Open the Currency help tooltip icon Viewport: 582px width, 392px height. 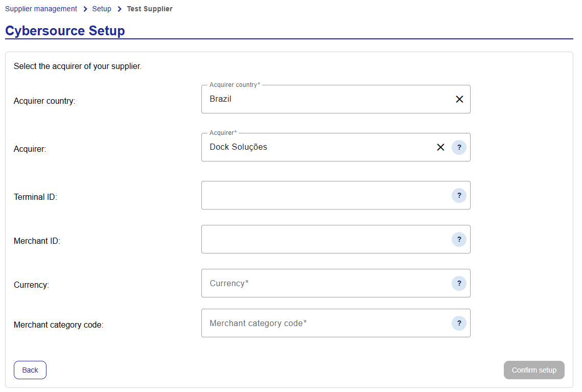tap(459, 283)
